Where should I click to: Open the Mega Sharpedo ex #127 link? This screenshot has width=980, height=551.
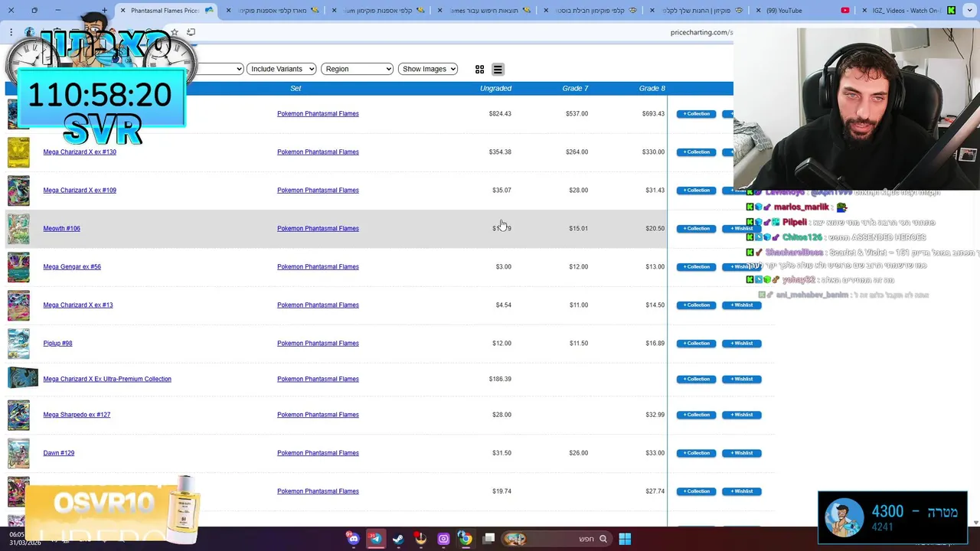pyautogui.click(x=77, y=415)
